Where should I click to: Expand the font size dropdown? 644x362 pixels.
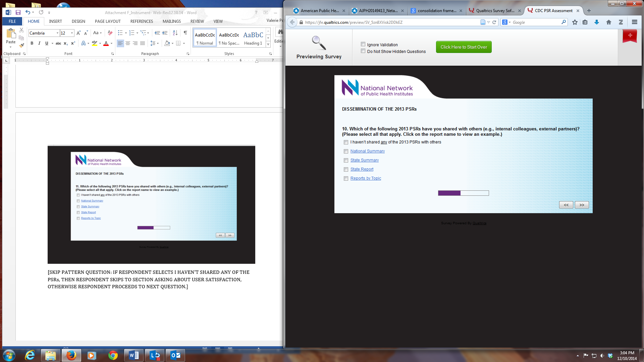[x=72, y=33]
